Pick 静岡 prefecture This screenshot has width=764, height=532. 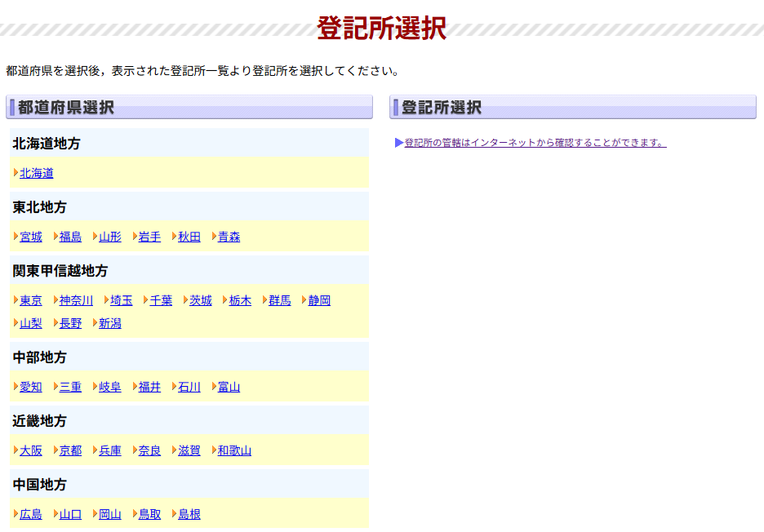point(319,300)
